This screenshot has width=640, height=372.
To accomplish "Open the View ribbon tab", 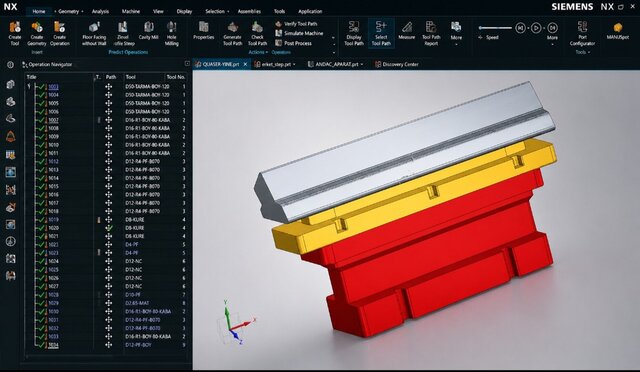I will tap(158, 11).
